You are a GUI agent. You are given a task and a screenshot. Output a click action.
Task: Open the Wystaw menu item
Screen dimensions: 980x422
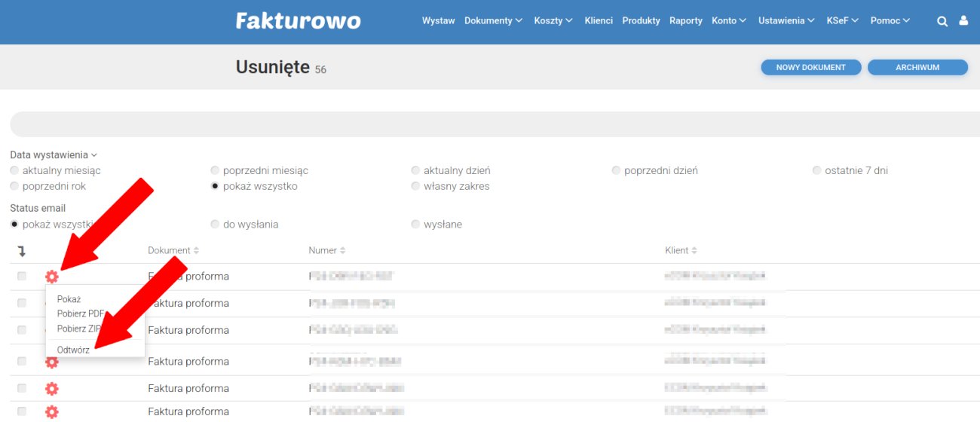(438, 21)
